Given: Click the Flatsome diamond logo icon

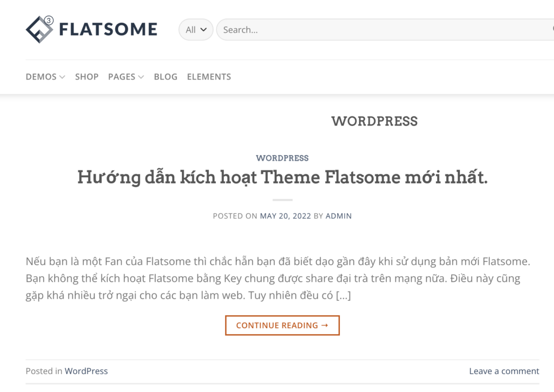Looking at the screenshot, I should coord(39,29).
